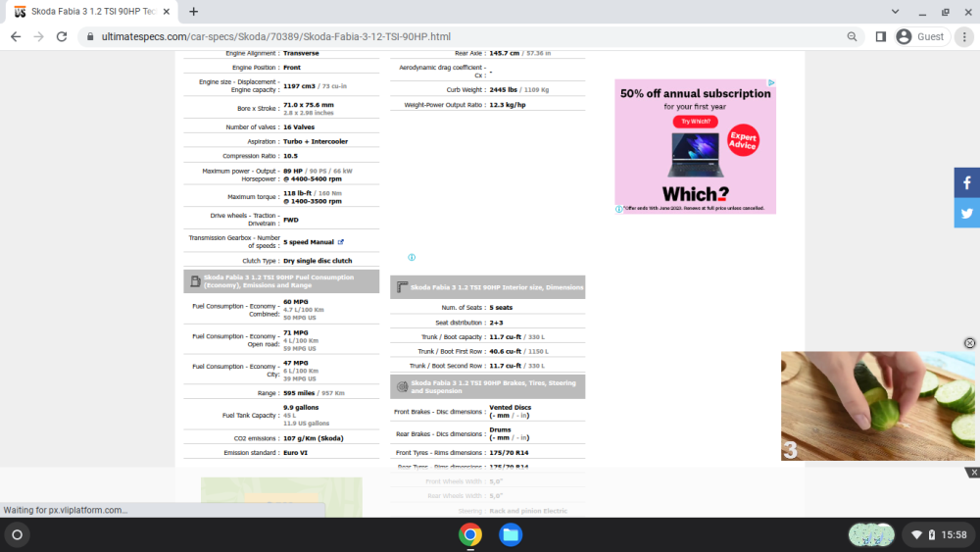Click the Expert Advice red badge

(x=743, y=140)
